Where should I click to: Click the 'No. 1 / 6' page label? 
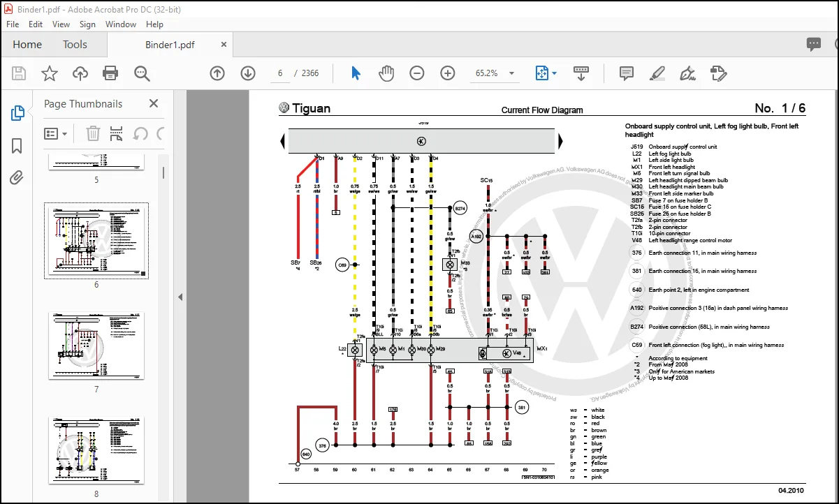[780, 108]
